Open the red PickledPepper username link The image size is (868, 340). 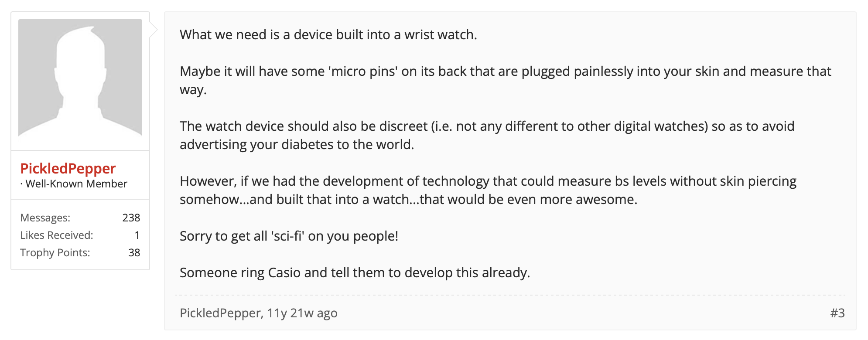68,169
